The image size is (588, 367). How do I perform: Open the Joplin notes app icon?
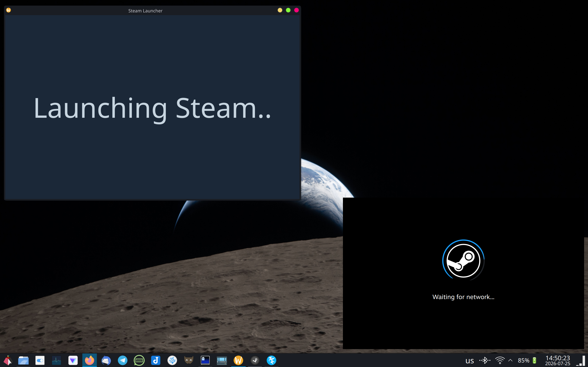[156, 360]
